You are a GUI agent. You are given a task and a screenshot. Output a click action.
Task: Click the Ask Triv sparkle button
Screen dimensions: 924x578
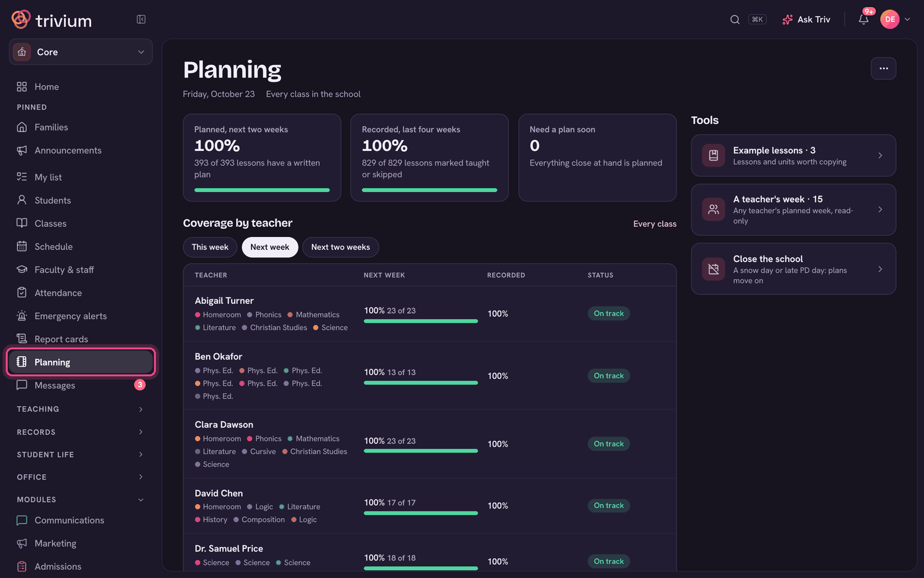coord(806,19)
